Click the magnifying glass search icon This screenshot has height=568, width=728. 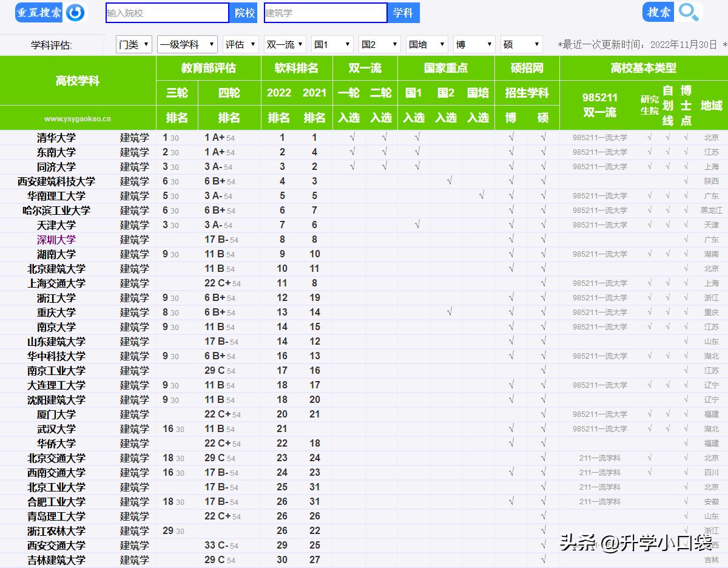[689, 12]
